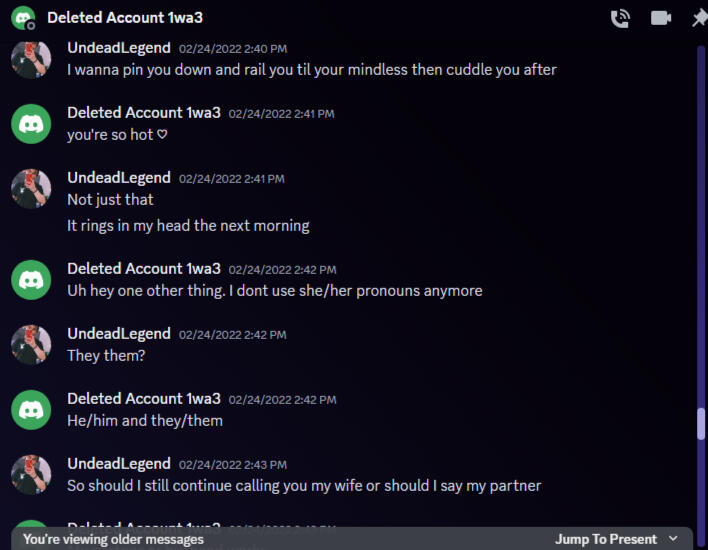Click UndeadLegend username at 2:40 PM message

[119, 47]
